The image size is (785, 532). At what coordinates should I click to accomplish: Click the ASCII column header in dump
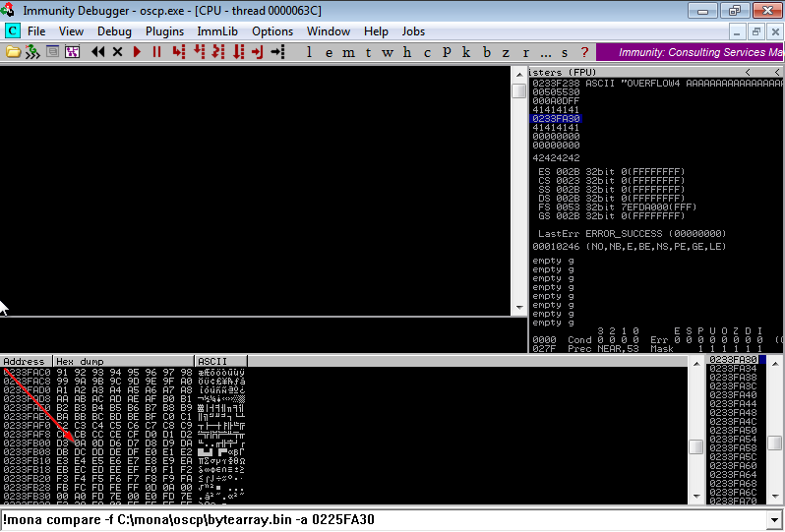(x=220, y=361)
